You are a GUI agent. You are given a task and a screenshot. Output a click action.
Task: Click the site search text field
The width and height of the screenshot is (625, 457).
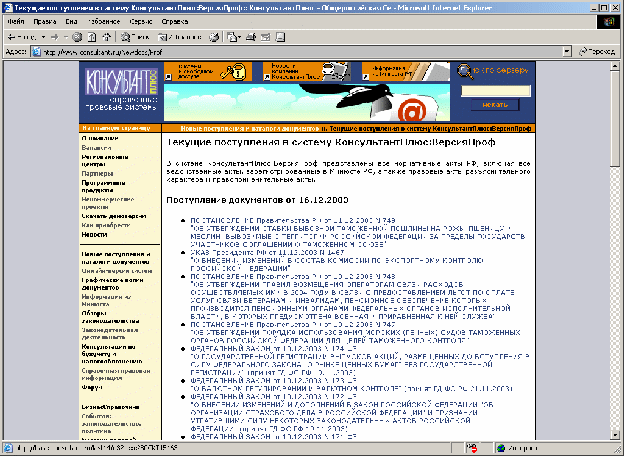(x=495, y=91)
